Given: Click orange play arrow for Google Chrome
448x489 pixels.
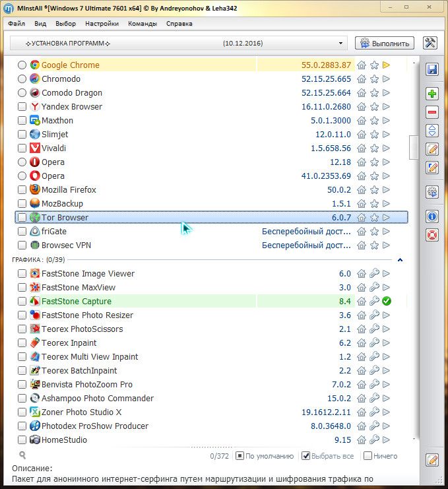Looking at the screenshot, I should 386,65.
